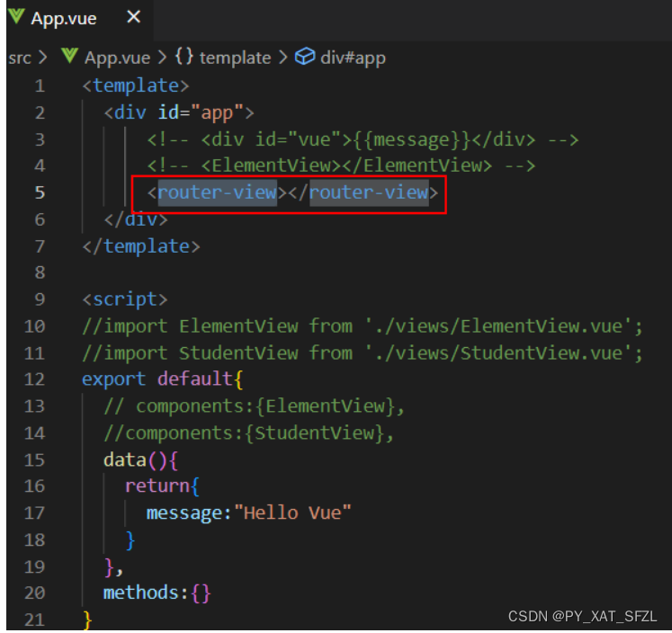Click the export keyword on line 12
The height and width of the screenshot is (633, 672).
point(114,379)
